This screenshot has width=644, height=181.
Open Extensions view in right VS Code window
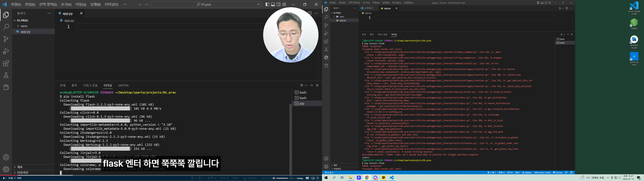[x=326, y=42]
